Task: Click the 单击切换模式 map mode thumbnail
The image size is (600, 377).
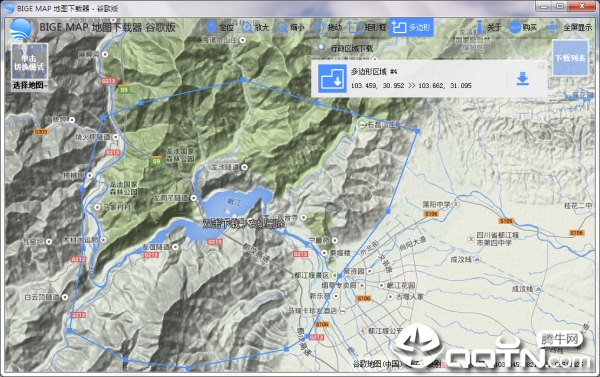Action: pyautogui.click(x=29, y=62)
